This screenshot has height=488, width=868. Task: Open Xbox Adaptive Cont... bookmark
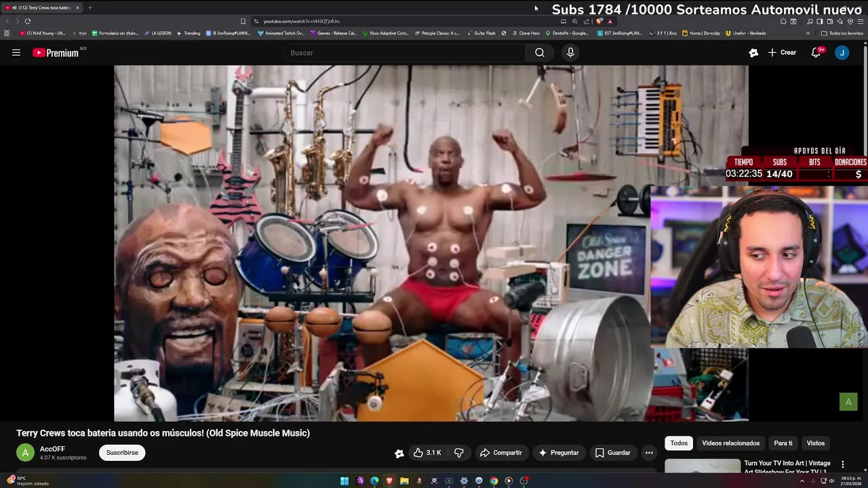tap(385, 33)
